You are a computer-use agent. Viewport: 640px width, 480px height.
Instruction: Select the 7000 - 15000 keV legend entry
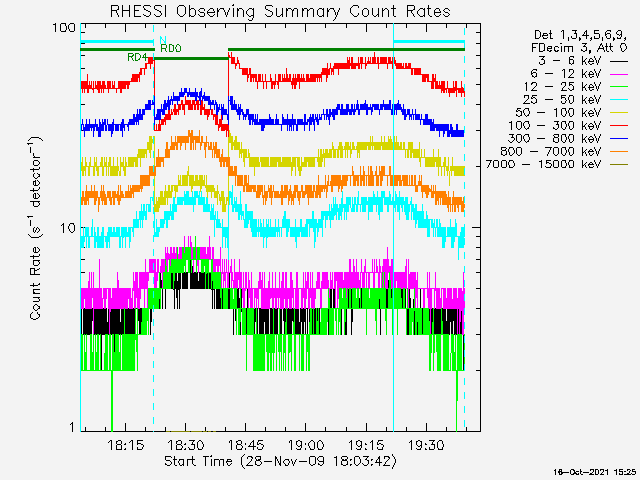coord(557,164)
